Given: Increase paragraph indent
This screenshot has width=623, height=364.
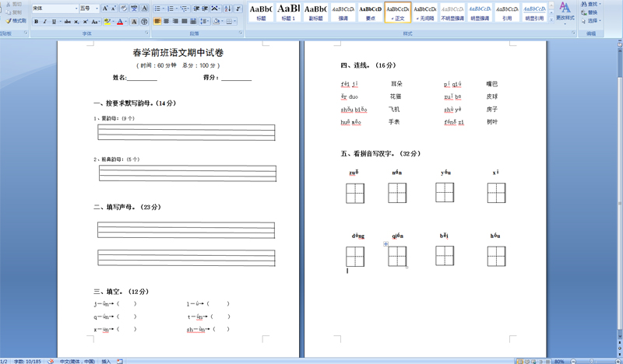Looking at the screenshot, I should (205, 9).
